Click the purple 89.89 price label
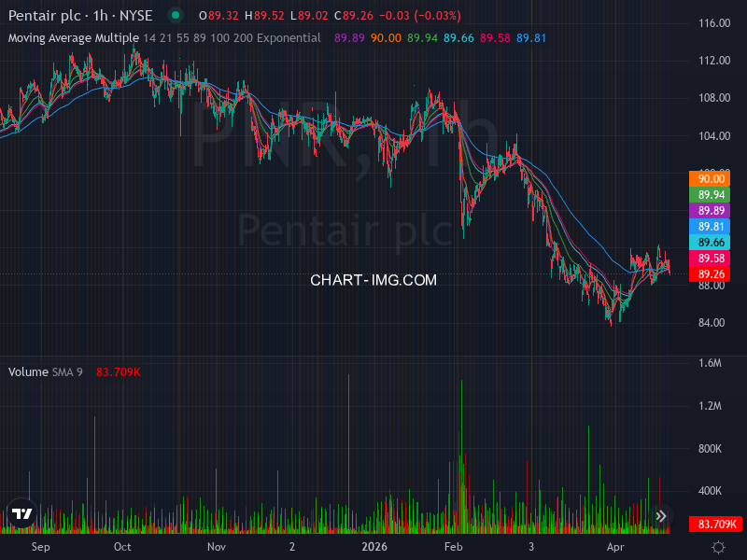This screenshot has height=560, width=747. pos(710,211)
